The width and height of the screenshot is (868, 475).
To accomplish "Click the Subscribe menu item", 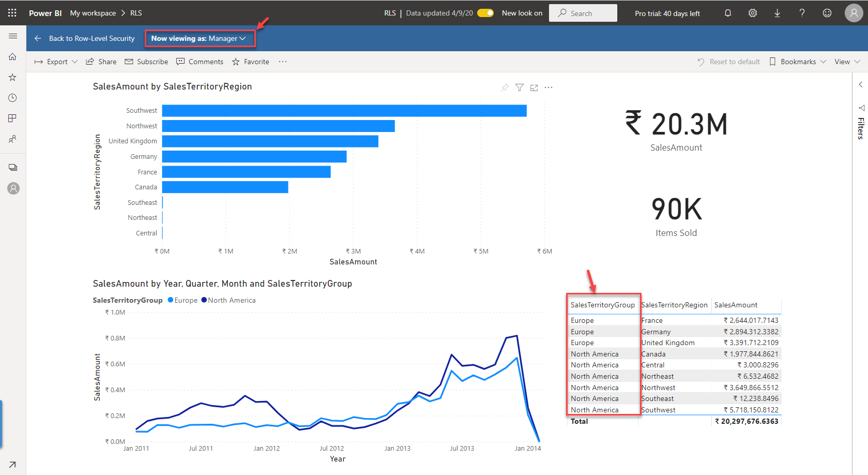I will (147, 62).
